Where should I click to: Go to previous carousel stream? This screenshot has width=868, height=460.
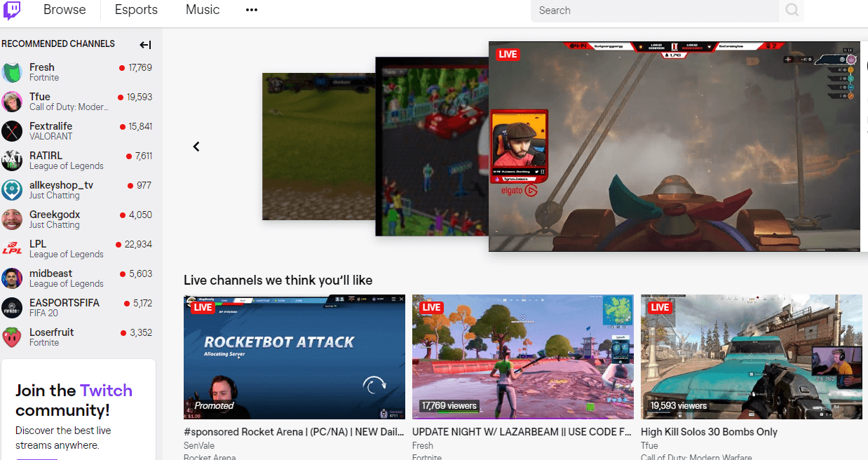[196, 147]
